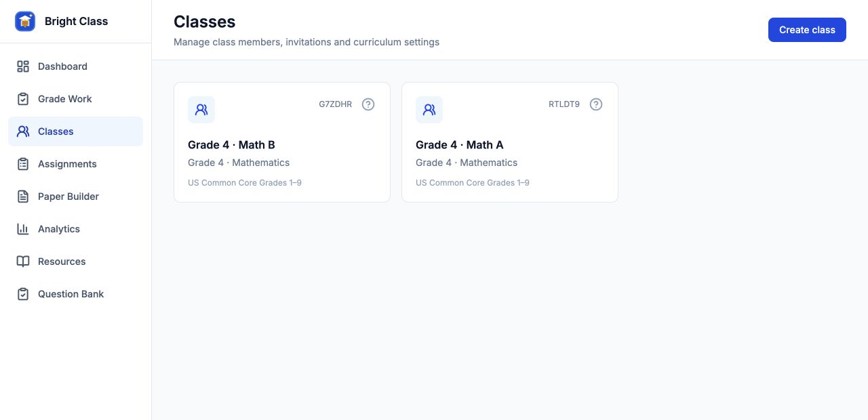Select Classes in the sidebar
This screenshot has width=868, height=420.
pos(75,131)
